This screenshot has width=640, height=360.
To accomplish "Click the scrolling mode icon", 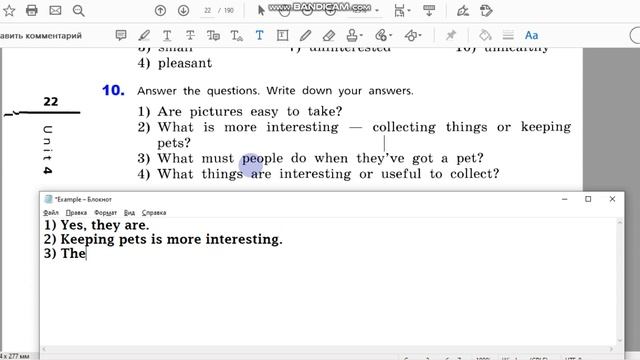I will 429,11.
